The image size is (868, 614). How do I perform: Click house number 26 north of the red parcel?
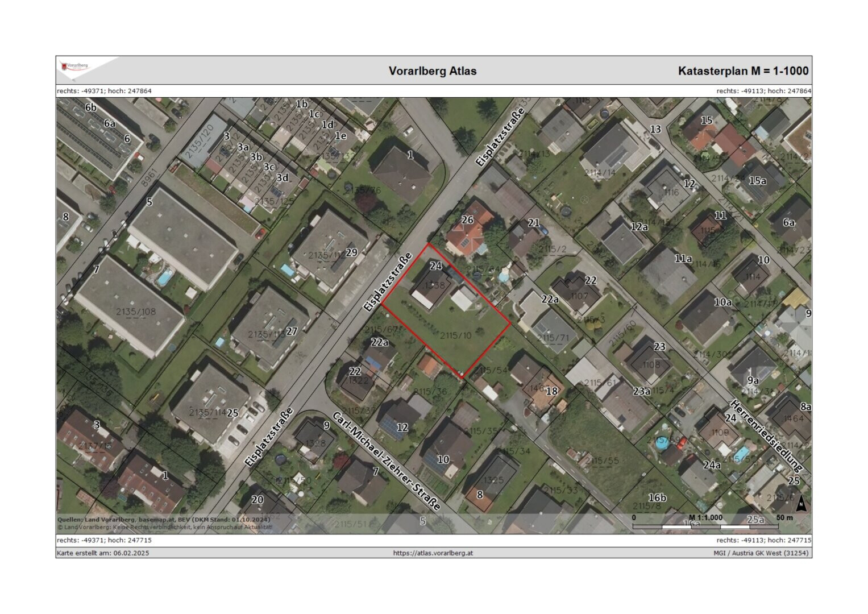(x=467, y=220)
